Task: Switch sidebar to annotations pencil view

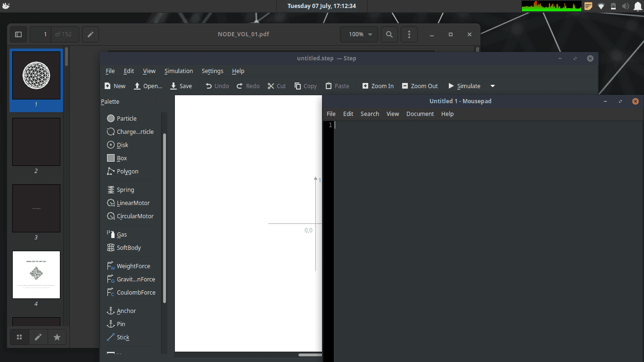Action: 38,337
